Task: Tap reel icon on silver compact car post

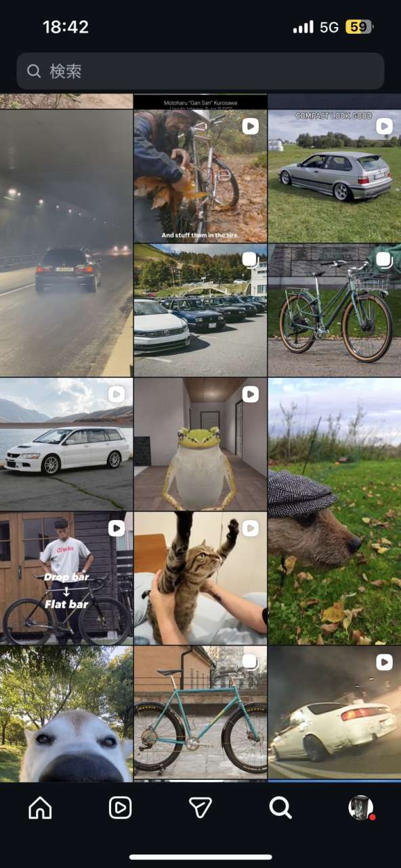Action: [385, 126]
